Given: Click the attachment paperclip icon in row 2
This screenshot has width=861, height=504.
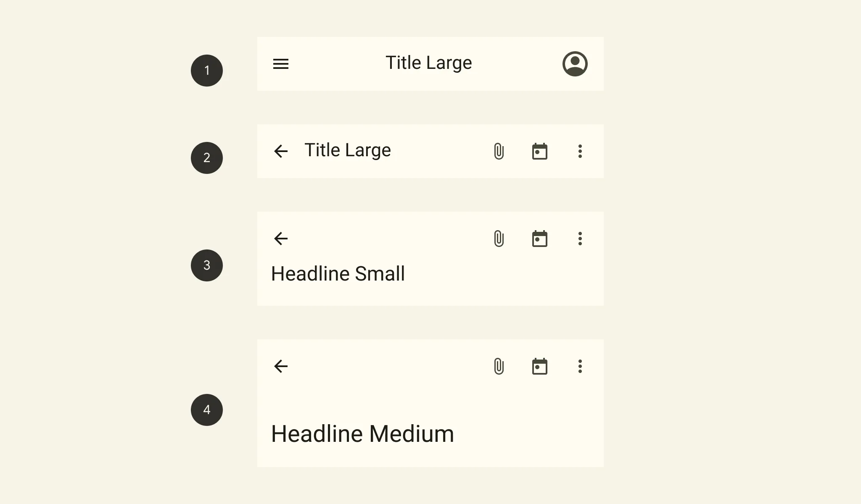Looking at the screenshot, I should pyautogui.click(x=499, y=151).
